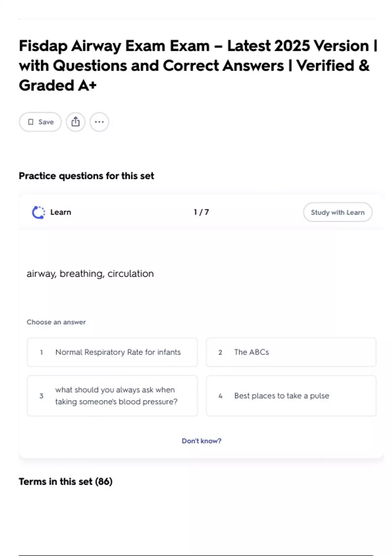The width and height of the screenshot is (392, 556).
Task: Choose answer "Normal Respiratory Rate for infants"
Action: tap(118, 352)
